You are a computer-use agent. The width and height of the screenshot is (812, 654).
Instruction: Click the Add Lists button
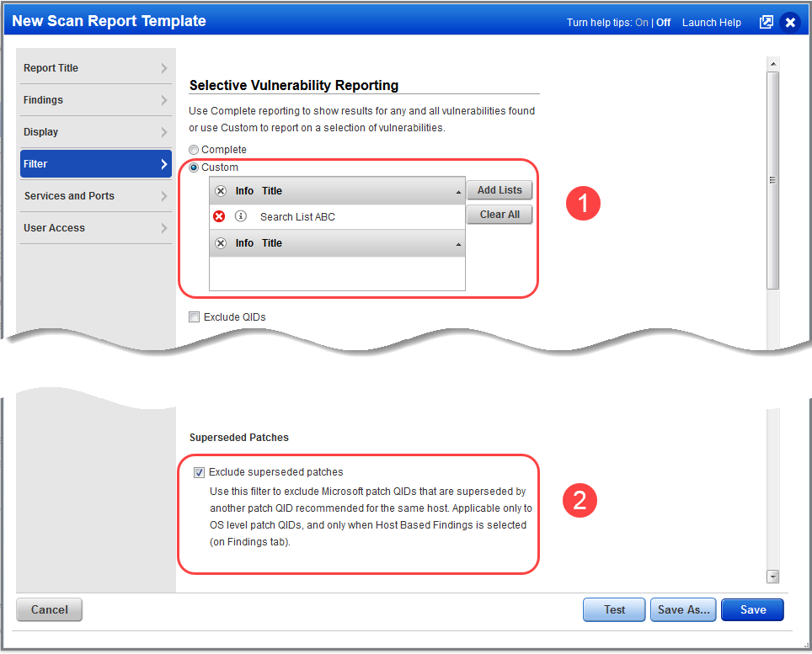coord(499,189)
